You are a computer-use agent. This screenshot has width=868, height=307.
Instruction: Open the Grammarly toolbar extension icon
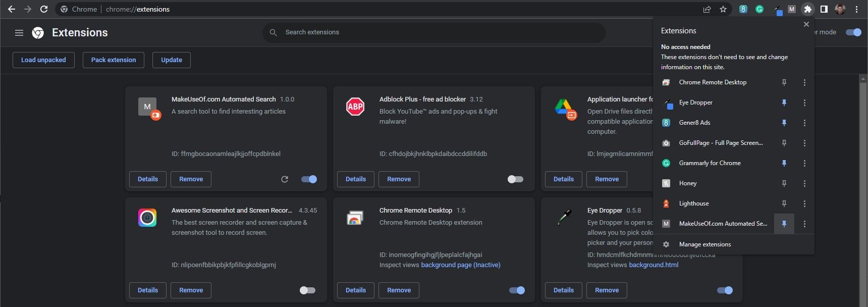click(759, 9)
